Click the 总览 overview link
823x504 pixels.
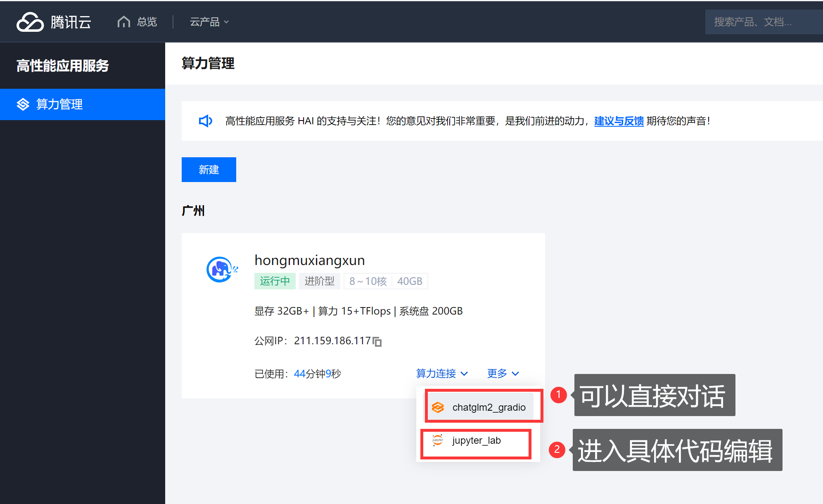click(147, 21)
